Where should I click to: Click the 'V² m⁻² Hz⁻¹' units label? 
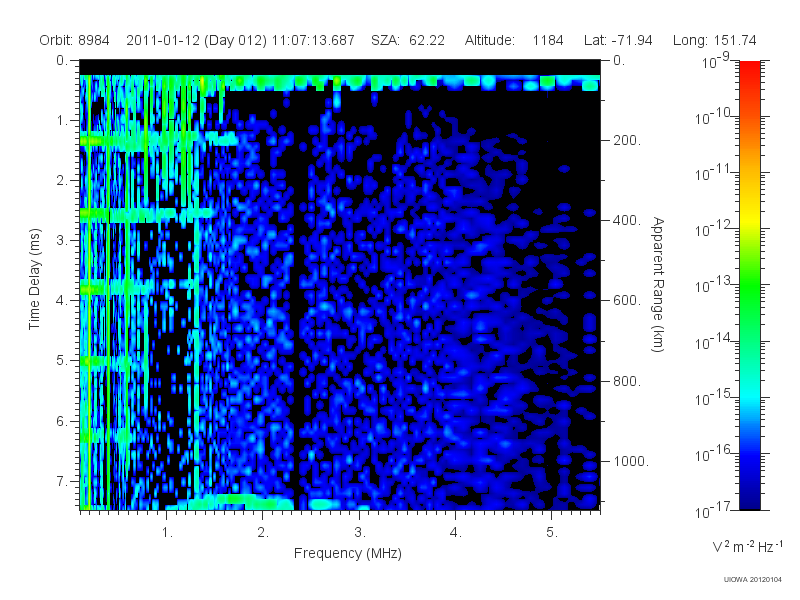[x=747, y=546]
